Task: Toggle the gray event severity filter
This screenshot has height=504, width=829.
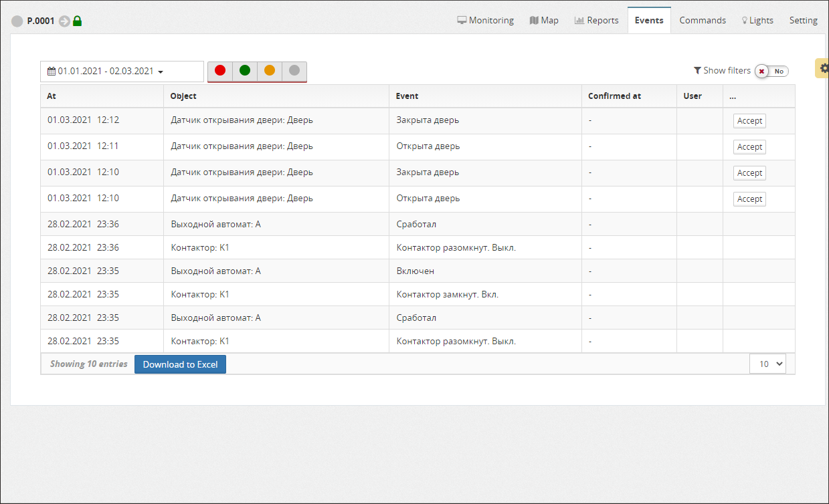Action: (294, 70)
